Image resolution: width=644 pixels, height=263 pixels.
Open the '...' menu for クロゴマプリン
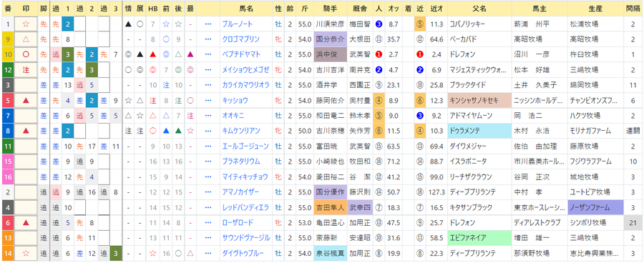(x=208, y=39)
